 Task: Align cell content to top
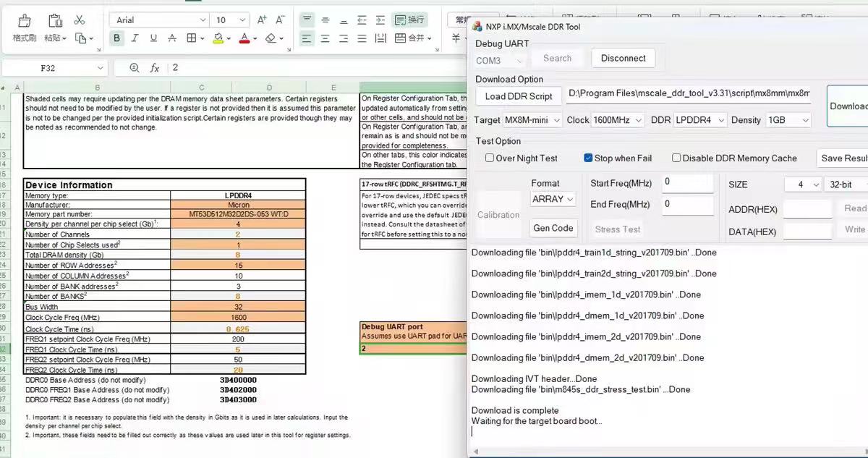click(307, 20)
